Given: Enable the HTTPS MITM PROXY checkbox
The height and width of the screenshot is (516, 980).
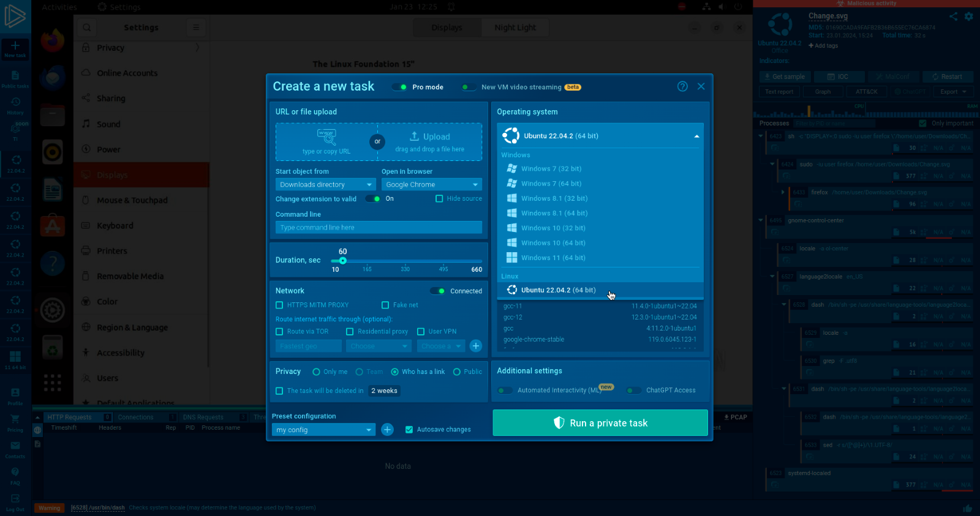Looking at the screenshot, I should [280, 305].
